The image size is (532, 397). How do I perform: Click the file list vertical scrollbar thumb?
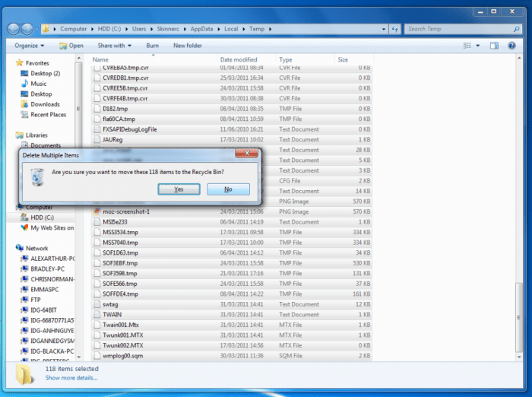click(518, 317)
